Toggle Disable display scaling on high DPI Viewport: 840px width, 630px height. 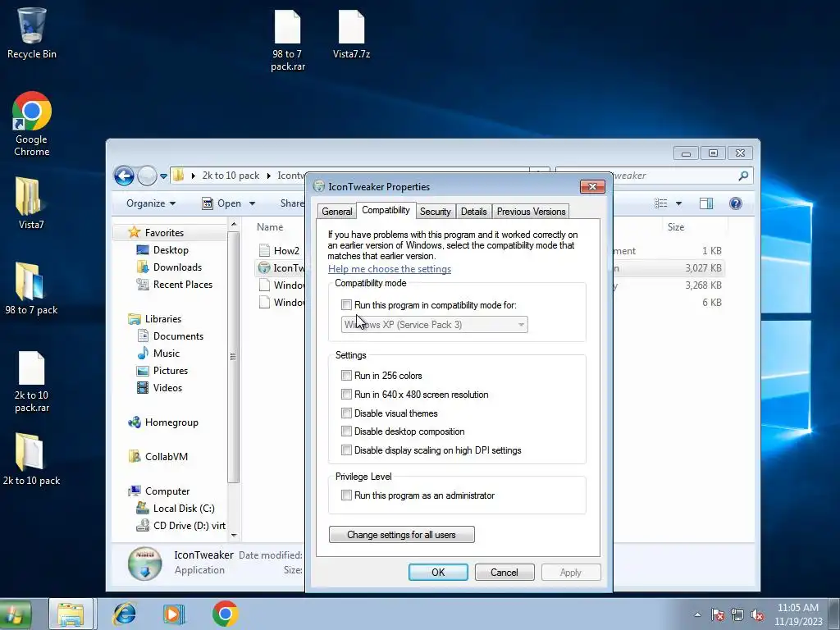347,450
